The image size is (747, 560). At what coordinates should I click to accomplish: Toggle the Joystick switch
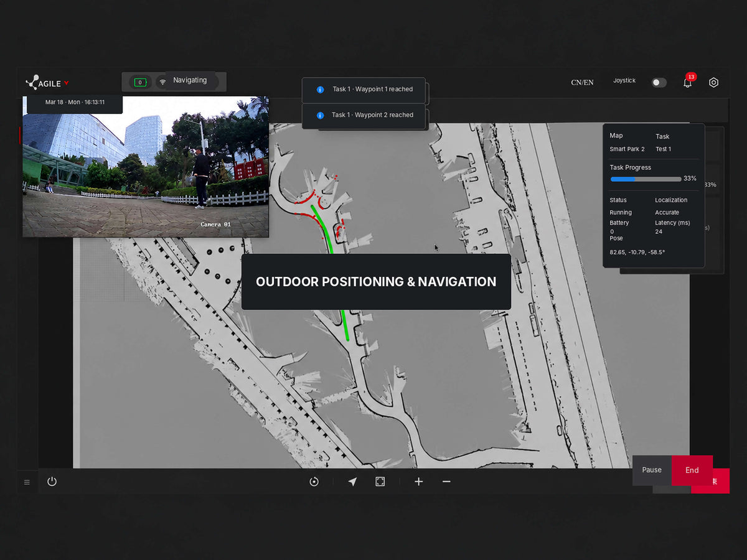coord(659,82)
